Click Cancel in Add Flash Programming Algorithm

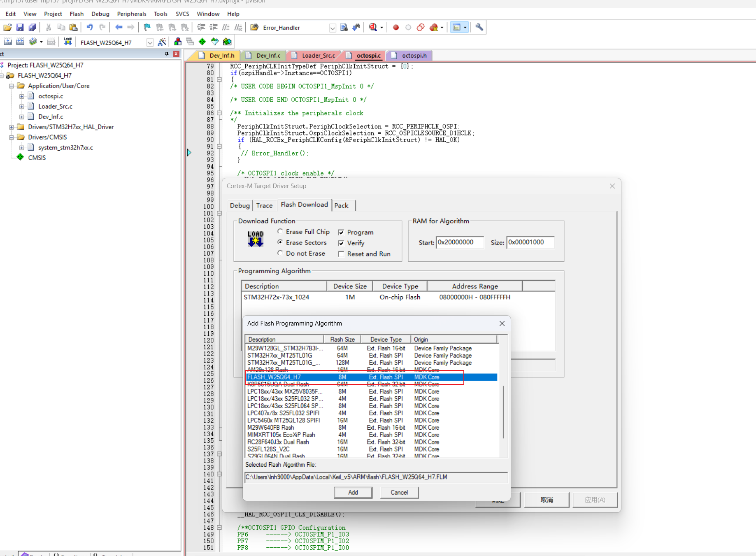click(x=399, y=492)
